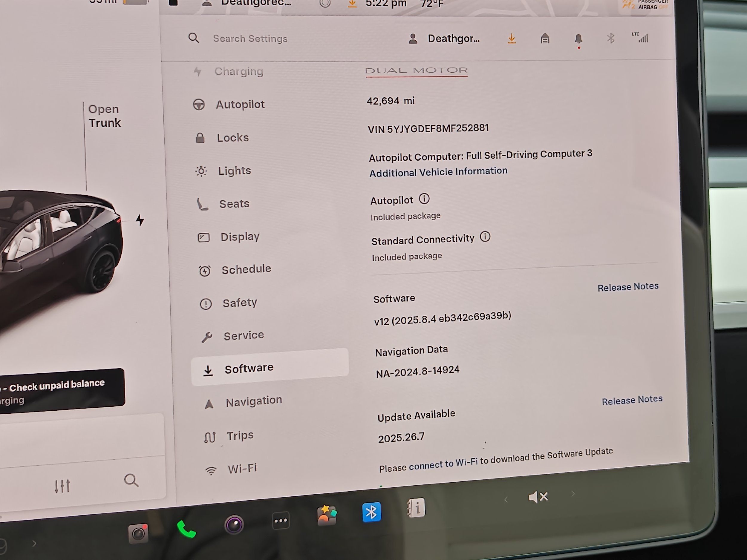Show info for Standard Connectivity package
747x560 pixels.
coord(485,237)
